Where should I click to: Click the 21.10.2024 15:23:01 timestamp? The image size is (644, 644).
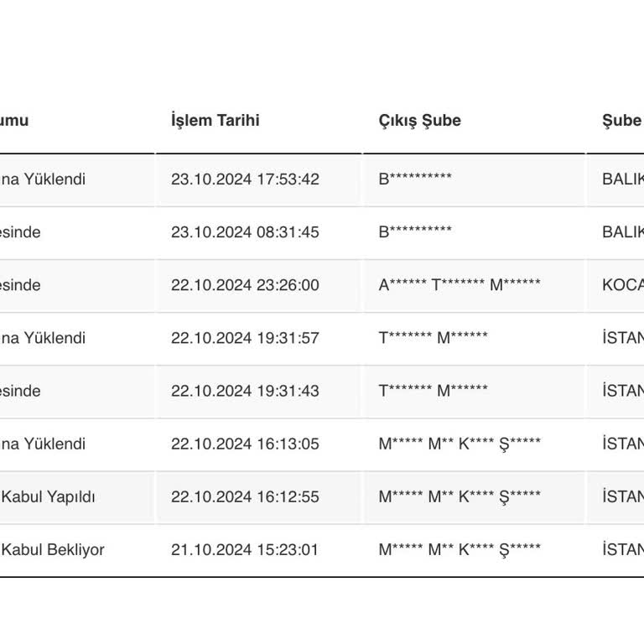pyautogui.click(x=245, y=550)
